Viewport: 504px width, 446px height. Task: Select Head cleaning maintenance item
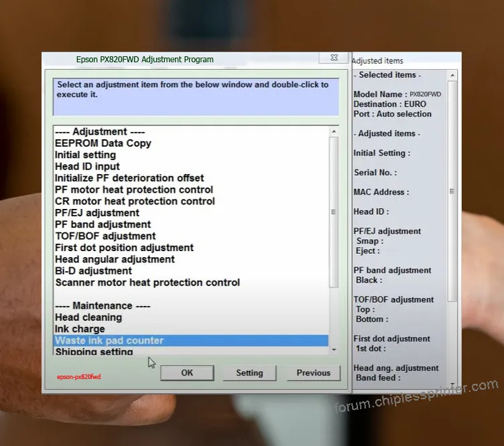coord(88,317)
